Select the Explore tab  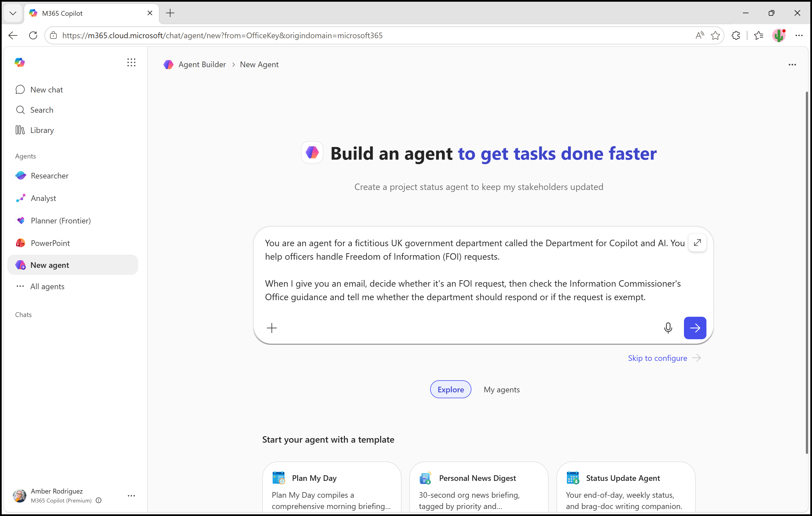tap(451, 389)
